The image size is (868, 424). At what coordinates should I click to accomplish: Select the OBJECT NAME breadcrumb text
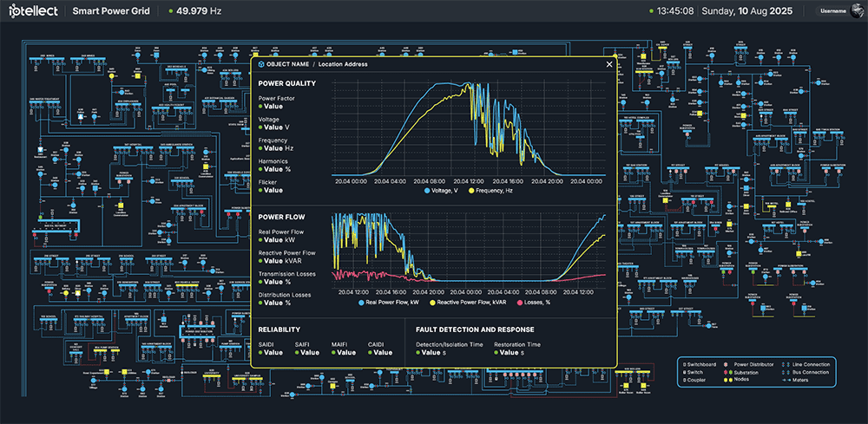point(288,64)
